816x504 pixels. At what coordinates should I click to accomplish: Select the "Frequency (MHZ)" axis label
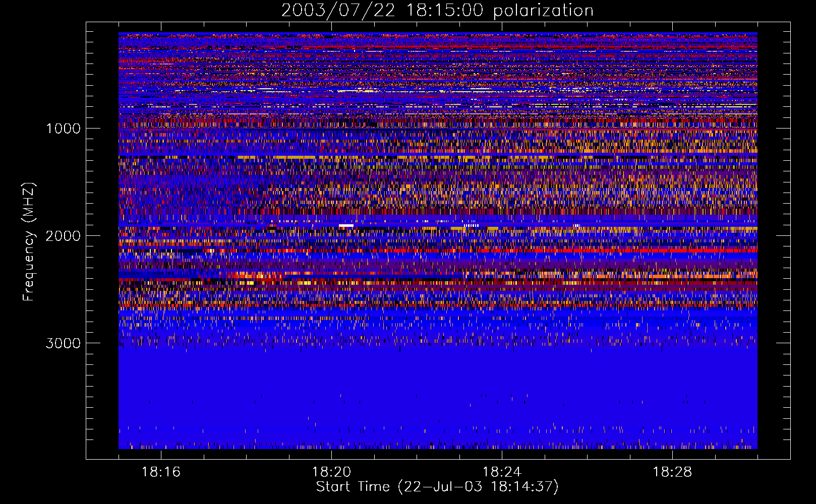[29, 241]
